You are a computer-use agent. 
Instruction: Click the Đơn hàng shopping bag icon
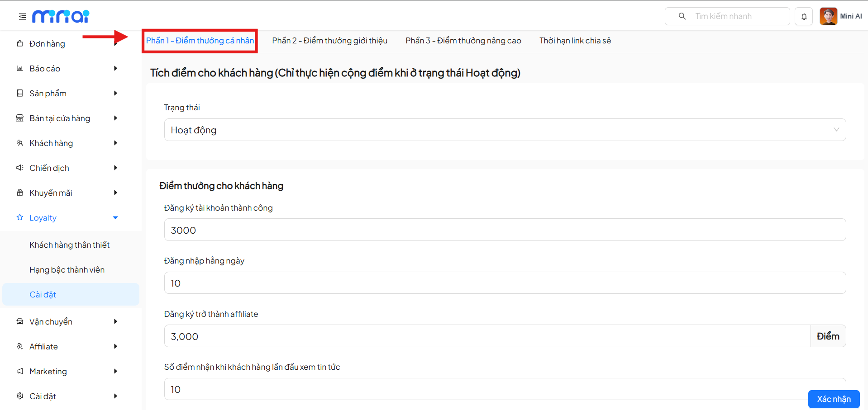click(x=20, y=44)
